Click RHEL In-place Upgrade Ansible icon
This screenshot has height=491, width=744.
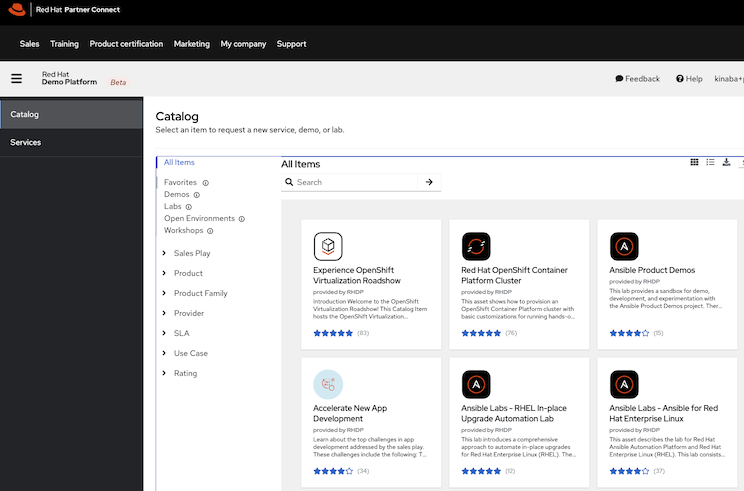[x=476, y=384]
